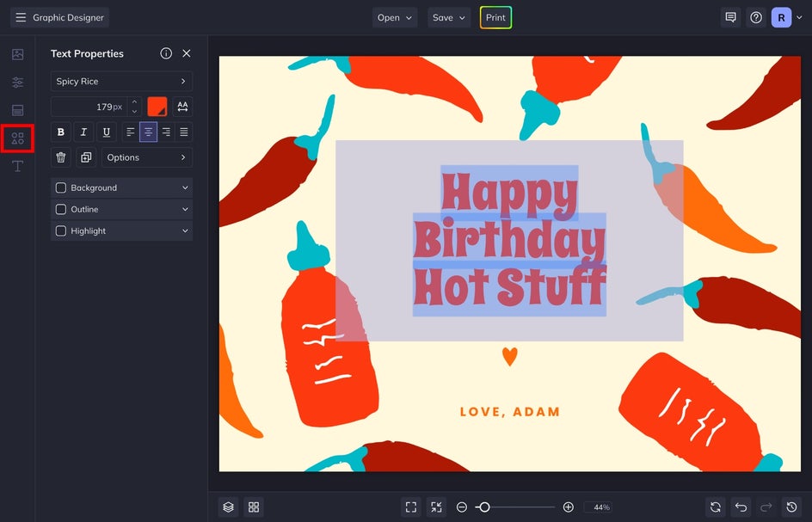
Task: Open the Spicy Rice font selector
Action: point(121,82)
